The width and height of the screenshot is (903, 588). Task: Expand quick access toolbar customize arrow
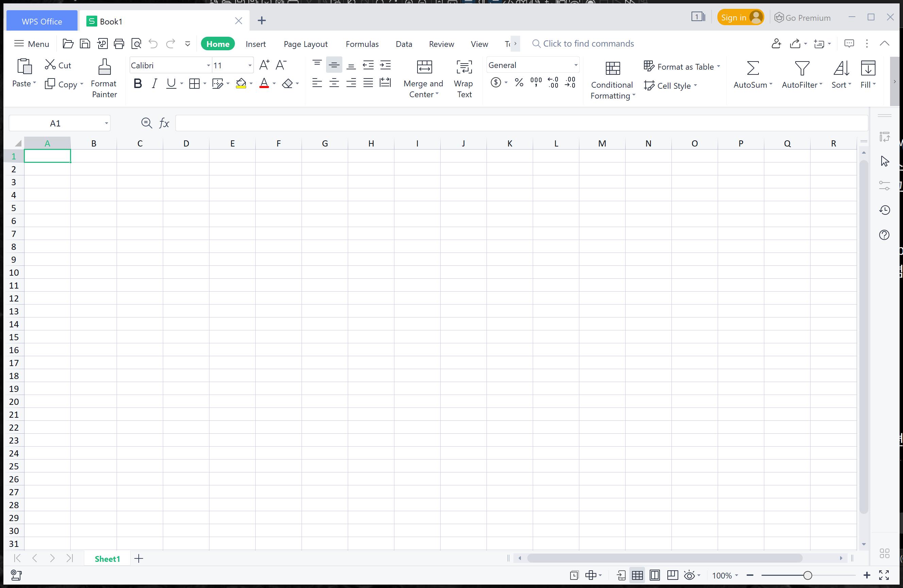point(187,44)
